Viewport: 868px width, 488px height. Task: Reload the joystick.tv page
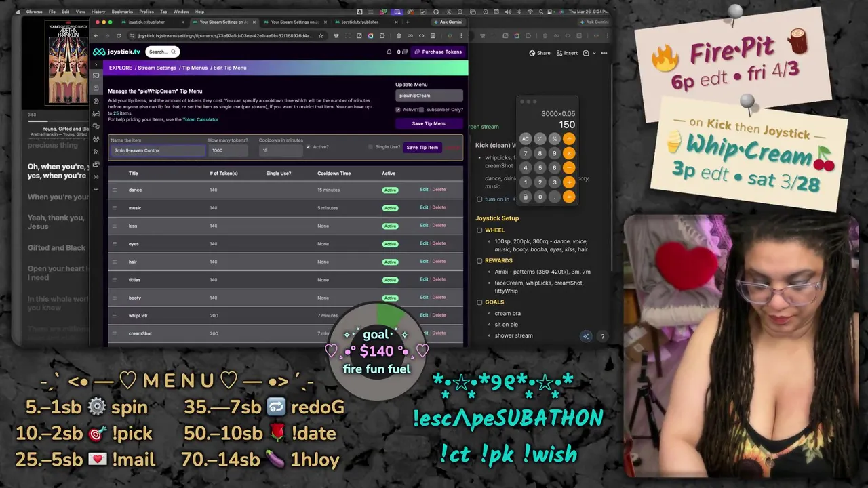tap(119, 36)
